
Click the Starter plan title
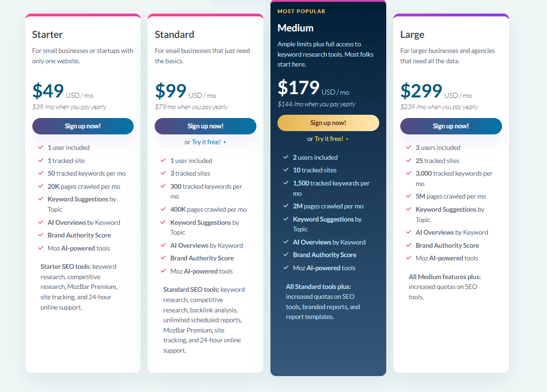click(x=47, y=35)
